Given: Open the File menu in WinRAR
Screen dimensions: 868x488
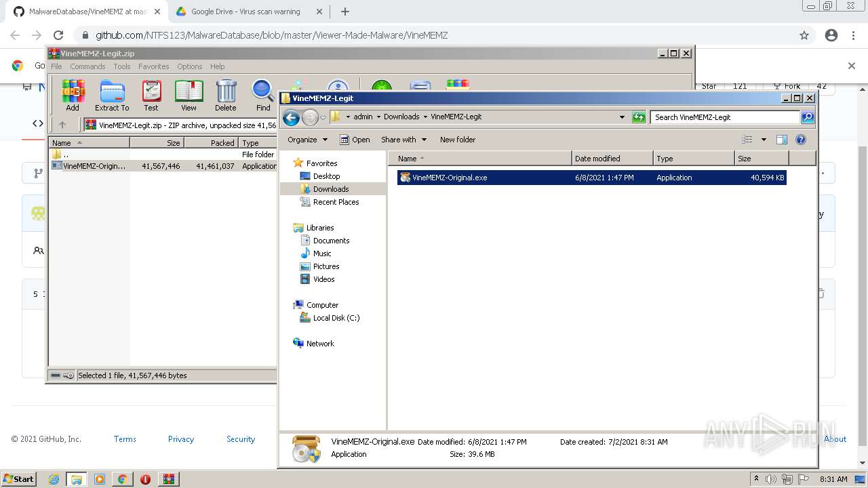Looking at the screenshot, I should (56, 66).
